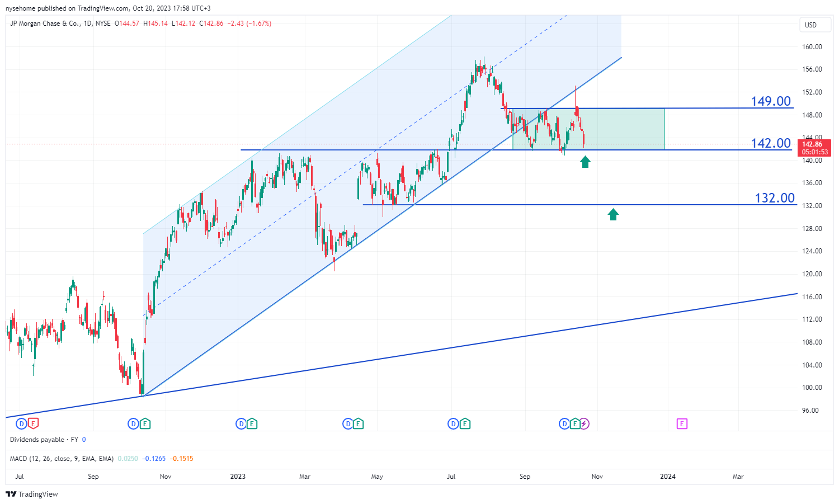Click the open price value O144.57
Viewport: 839px width, 504px height.
[127, 23]
